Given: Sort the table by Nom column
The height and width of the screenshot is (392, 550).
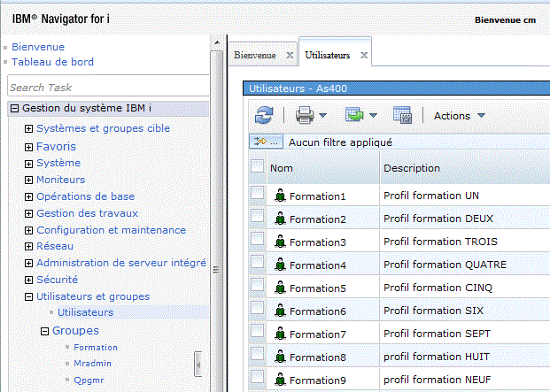Looking at the screenshot, I should click(x=282, y=168).
